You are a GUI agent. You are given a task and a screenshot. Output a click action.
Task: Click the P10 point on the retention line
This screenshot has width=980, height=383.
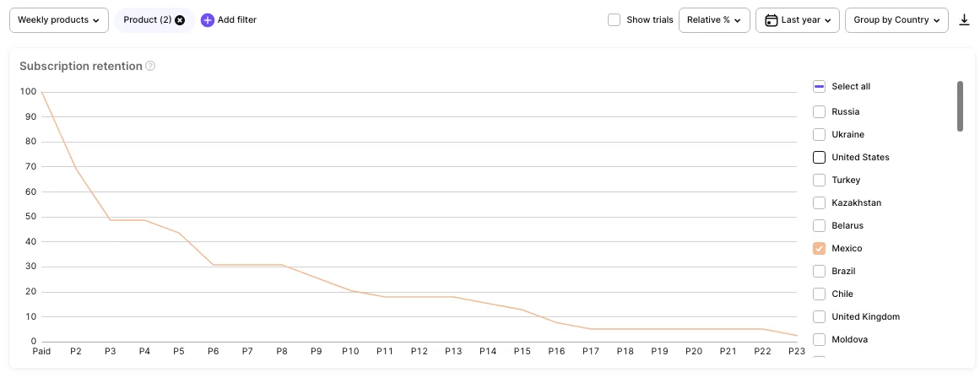tap(351, 291)
